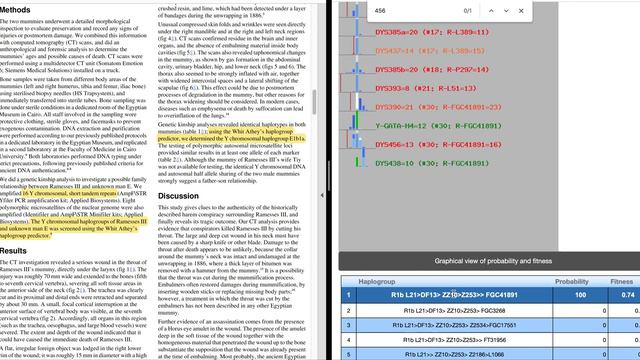Click marker DYS437=14 label
This screenshot has width=640, height=360.
pos(430,51)
